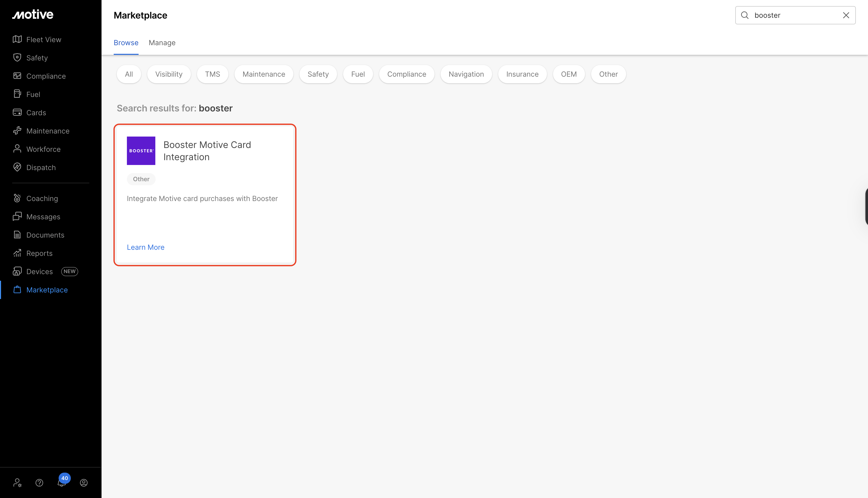Go to Documents in sidebar

click(45, 235)
